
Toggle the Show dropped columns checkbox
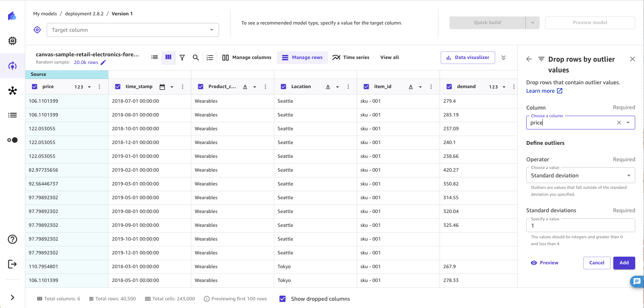[283, 299]
